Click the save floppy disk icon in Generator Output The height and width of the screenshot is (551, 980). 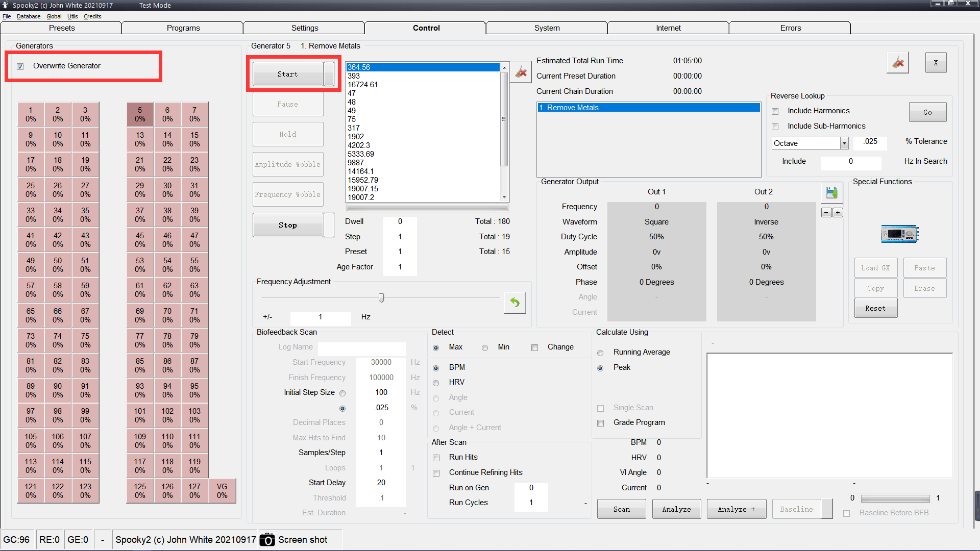click(831, 192)
